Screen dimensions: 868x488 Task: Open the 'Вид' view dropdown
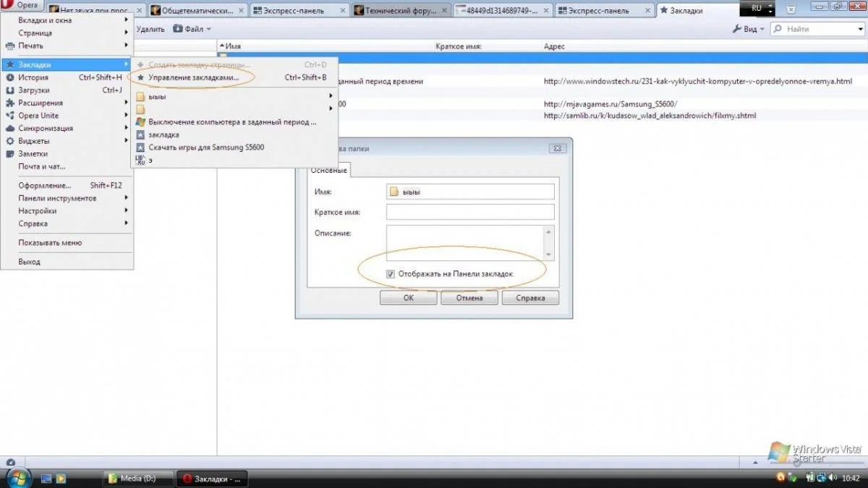pyautogui.click(x=749, y=29)
